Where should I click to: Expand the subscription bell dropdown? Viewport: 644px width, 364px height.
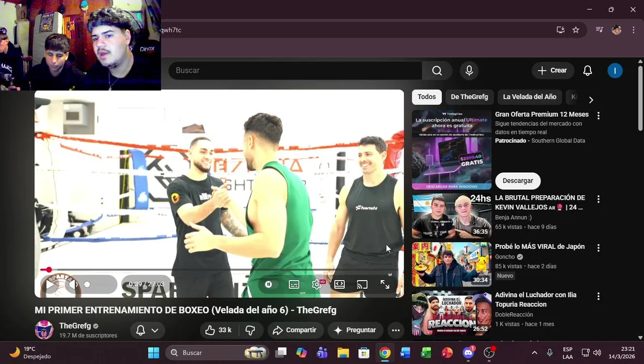pos(147,330)
